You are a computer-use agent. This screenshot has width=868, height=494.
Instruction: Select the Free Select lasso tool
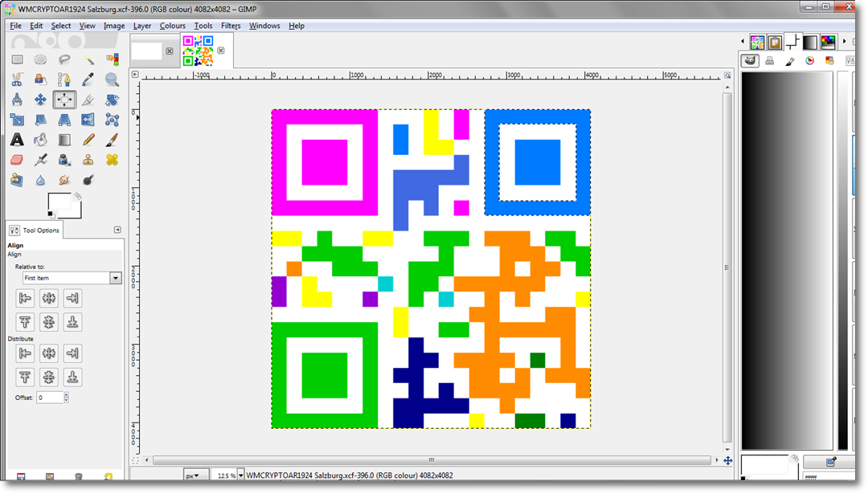coord(64,59)
